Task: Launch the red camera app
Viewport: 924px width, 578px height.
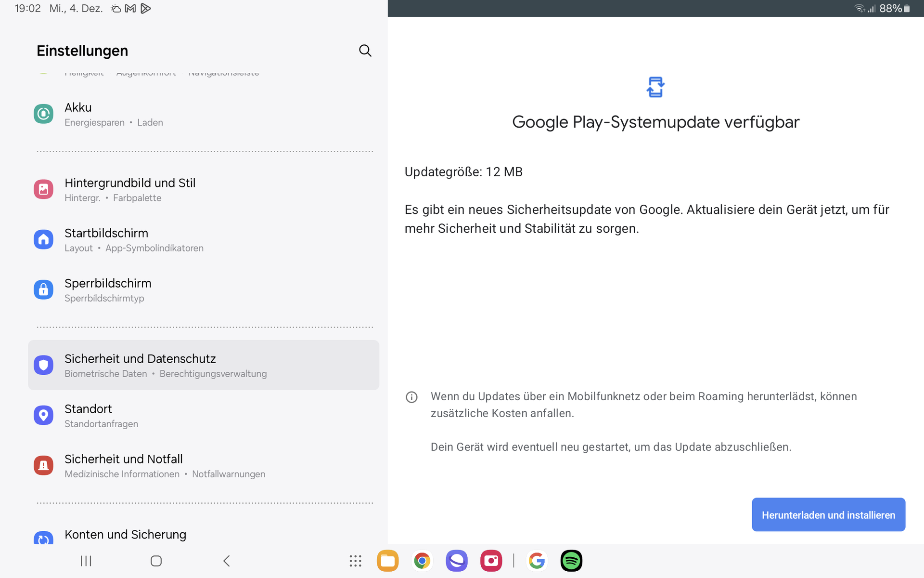Action: tap(491, 561)
